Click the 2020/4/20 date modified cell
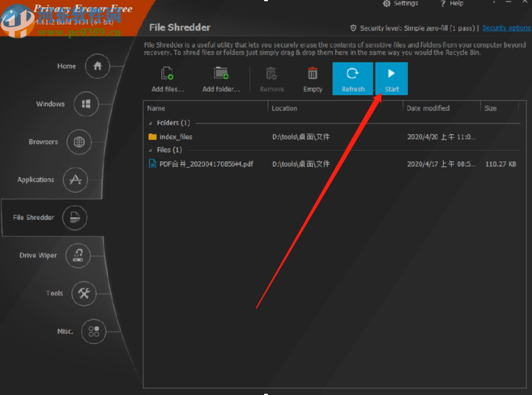Image resolution: width=532 pixels, height=395 pixels. 441,137
